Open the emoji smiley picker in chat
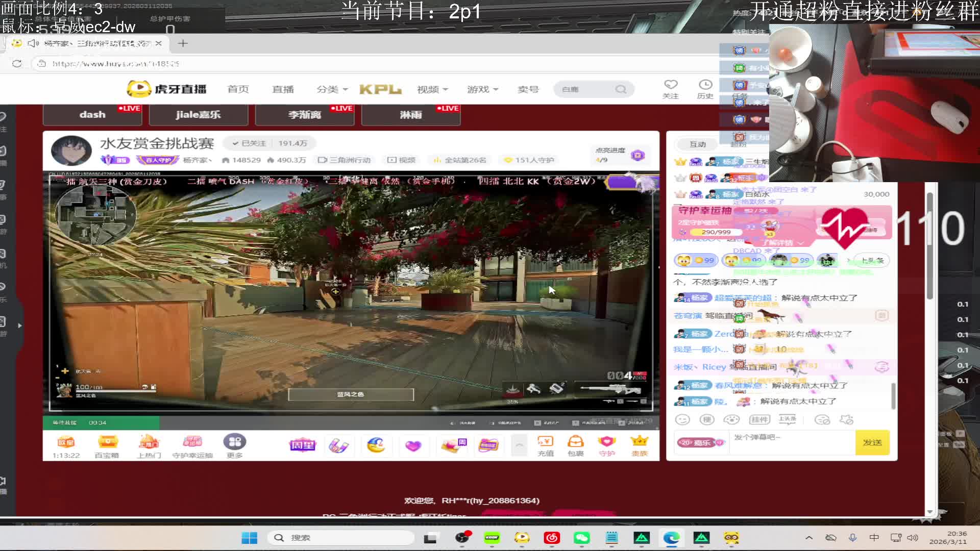 [x=682, y=419]
